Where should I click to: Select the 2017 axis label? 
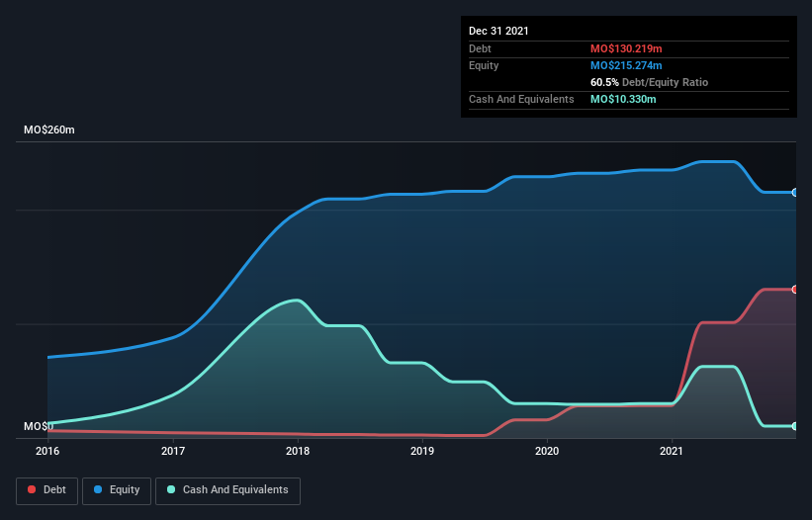pyautogui.click(x=173, y=451)
